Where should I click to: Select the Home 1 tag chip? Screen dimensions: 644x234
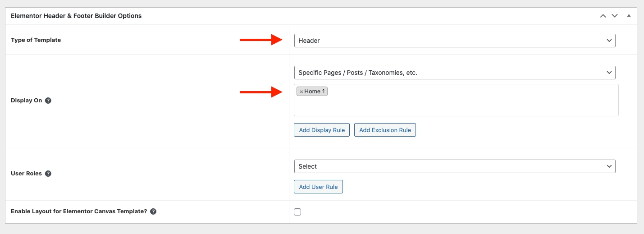(315, 92)
